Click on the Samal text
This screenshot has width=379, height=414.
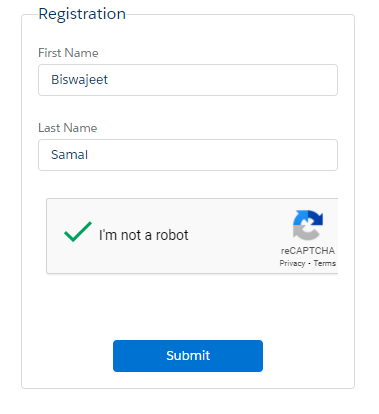click(69, 155)
